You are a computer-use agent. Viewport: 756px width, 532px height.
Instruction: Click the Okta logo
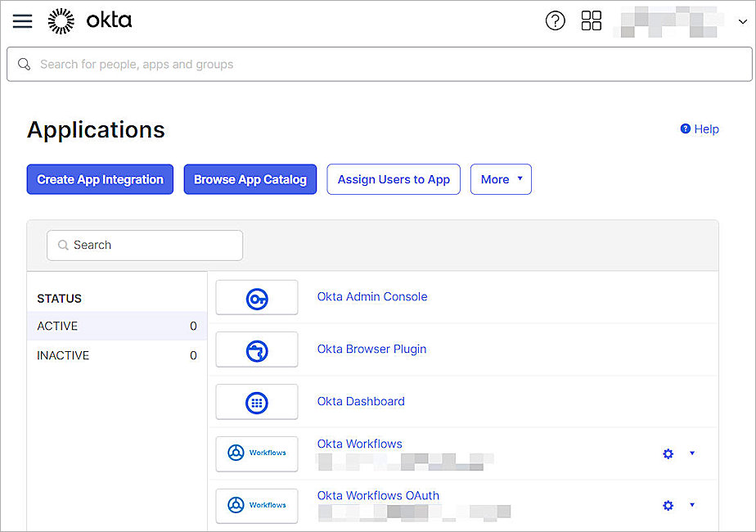coord(90,20)
